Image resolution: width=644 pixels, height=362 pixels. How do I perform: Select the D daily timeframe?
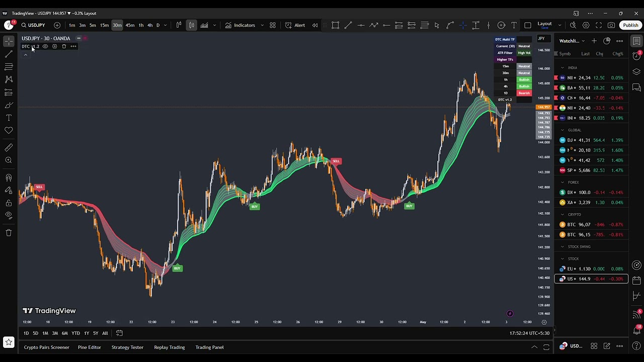tap(157, 25)
